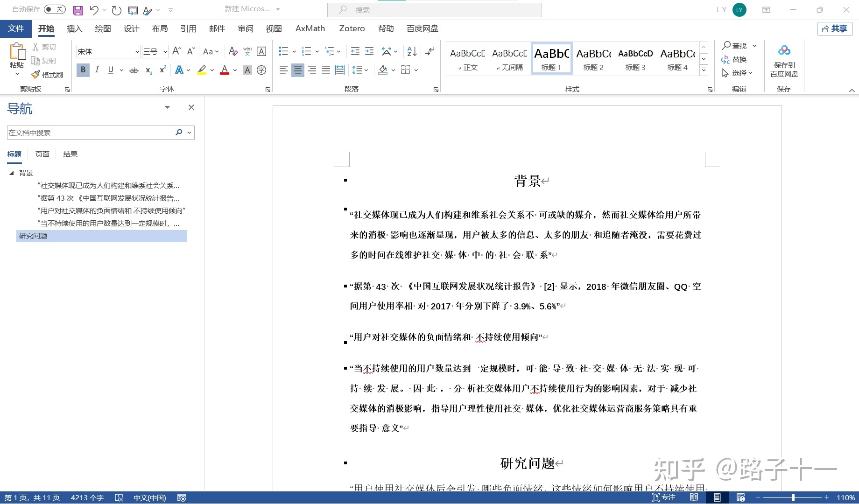Image resolution: width=859 pixels, height=504 pixels.
Task: Switch to 页面 tab in navigation pane
Action: click(x=42, y=154)
